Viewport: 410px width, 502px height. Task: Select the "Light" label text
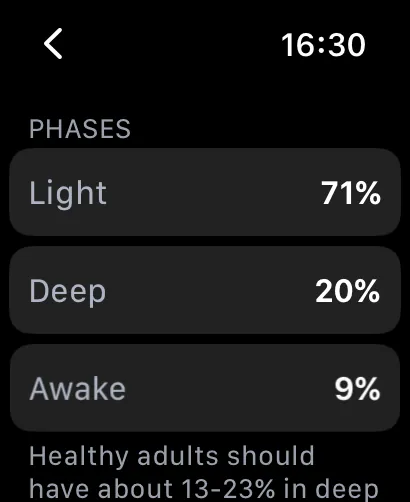tap(68, 193)
